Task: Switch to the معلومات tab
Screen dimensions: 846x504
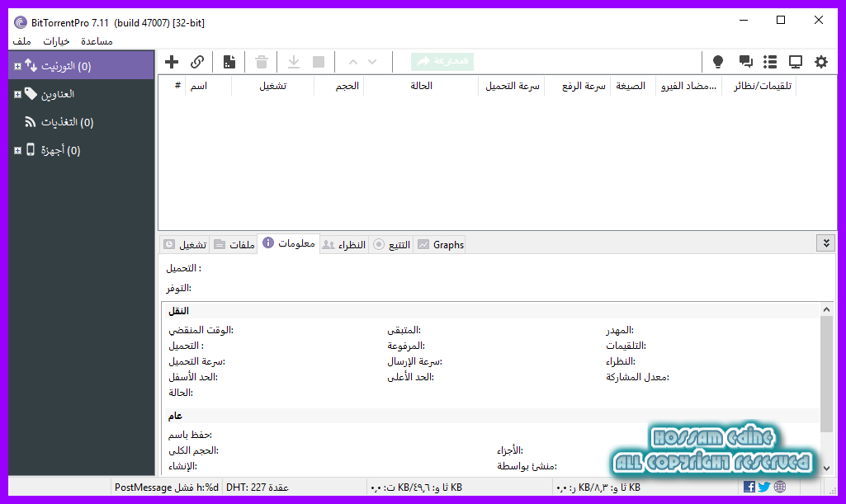Action: [289, 243]
